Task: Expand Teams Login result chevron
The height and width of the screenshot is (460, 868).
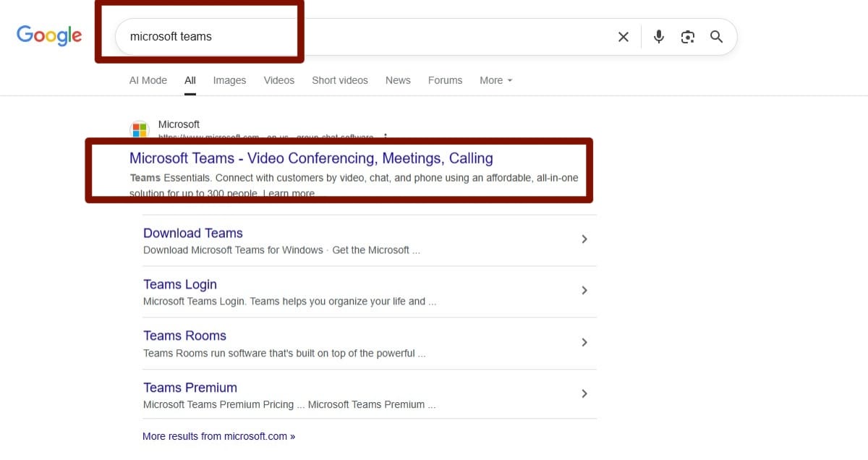Action: (x=584, y=291)
